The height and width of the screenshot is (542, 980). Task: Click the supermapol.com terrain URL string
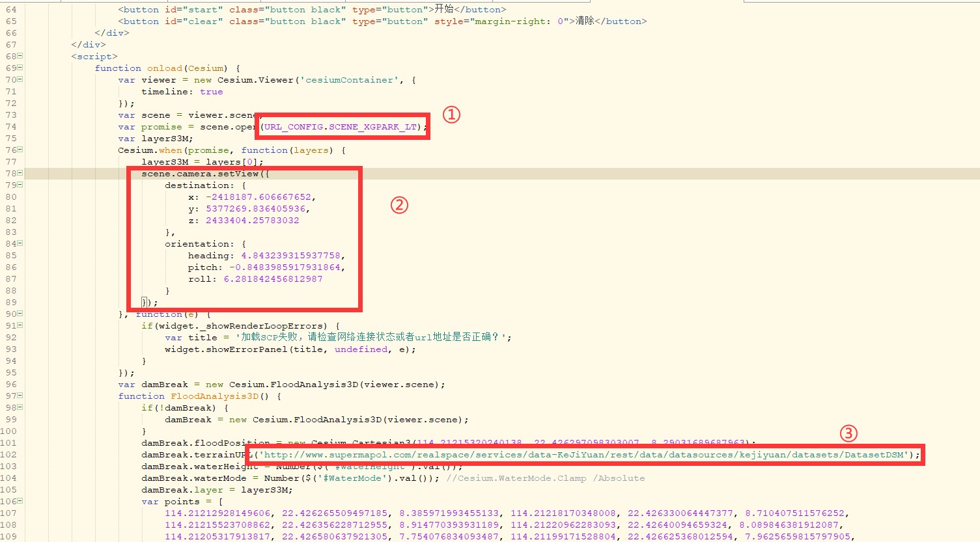584,455
